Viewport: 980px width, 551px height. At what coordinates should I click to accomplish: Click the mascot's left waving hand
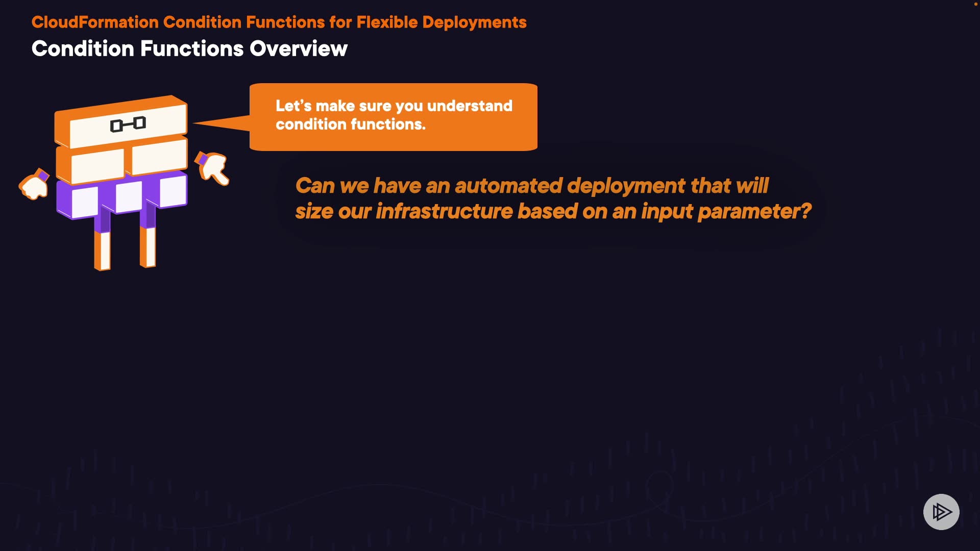34,186
